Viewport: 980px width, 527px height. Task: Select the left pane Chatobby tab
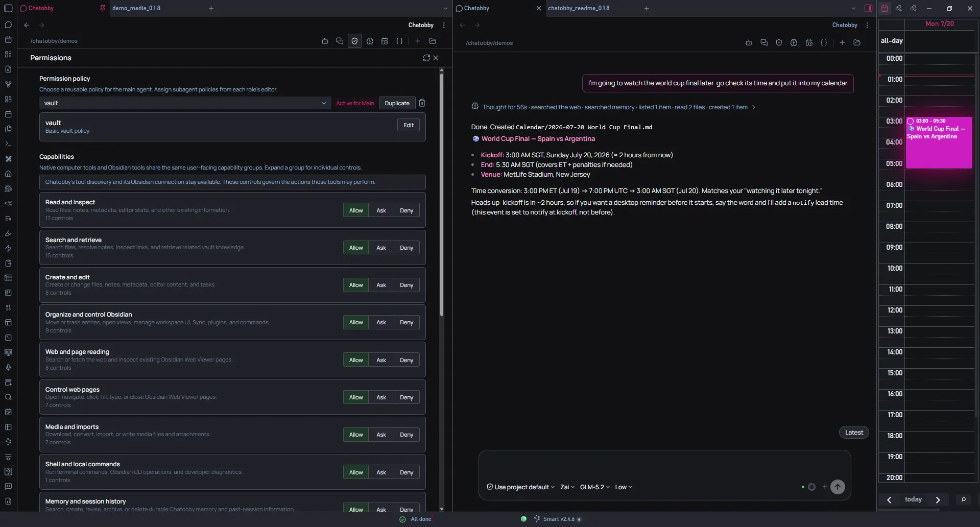click(41, 8)
